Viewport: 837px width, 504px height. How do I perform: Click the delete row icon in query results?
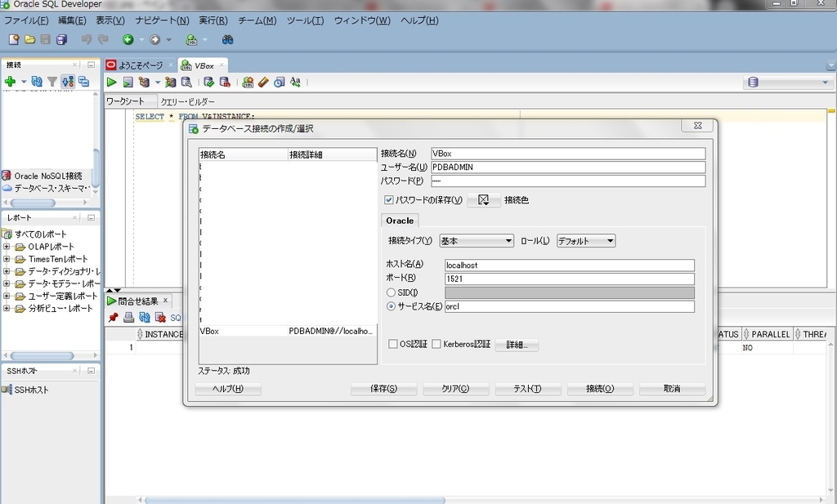pos(160,317)
